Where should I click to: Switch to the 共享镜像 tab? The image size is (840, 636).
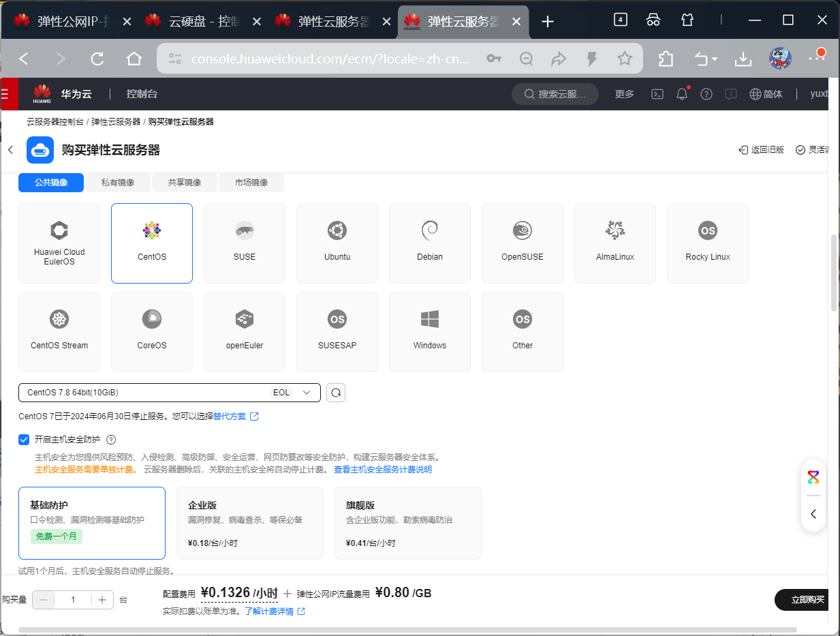185,183
